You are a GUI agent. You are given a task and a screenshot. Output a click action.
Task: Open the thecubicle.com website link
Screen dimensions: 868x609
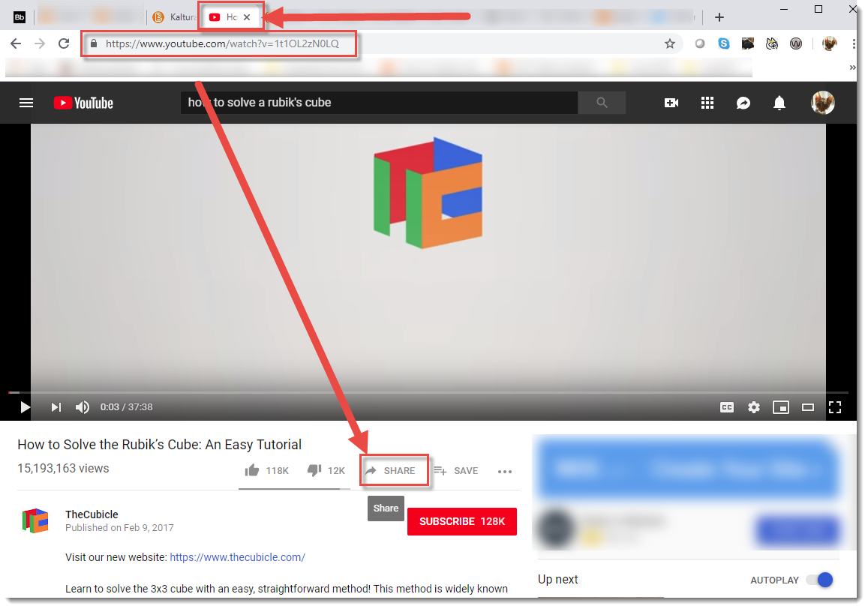[237, 557]
